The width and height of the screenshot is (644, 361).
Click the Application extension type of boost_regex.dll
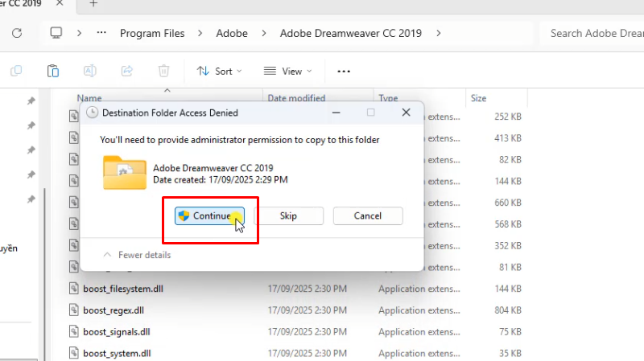click(x=419, y=310)
